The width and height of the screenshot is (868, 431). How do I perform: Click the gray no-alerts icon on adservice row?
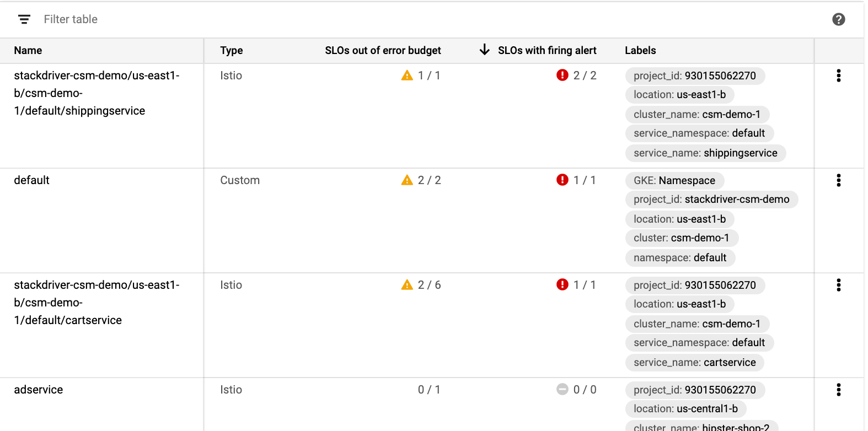pos(562,389)
